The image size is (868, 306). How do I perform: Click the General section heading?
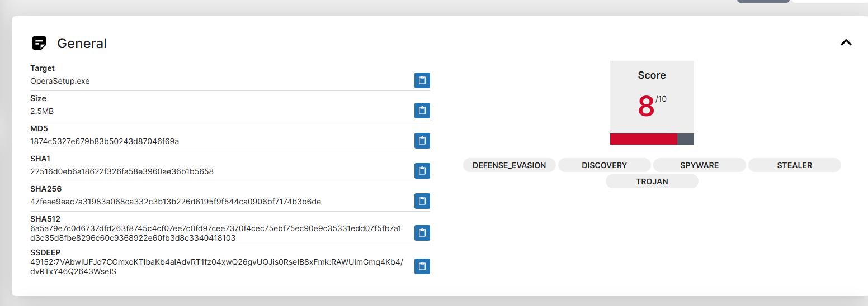coord(82,44)
